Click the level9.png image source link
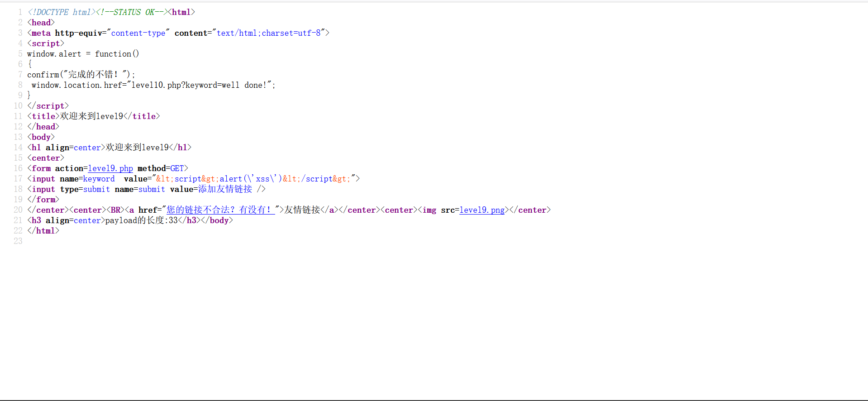 pos(482,210)
